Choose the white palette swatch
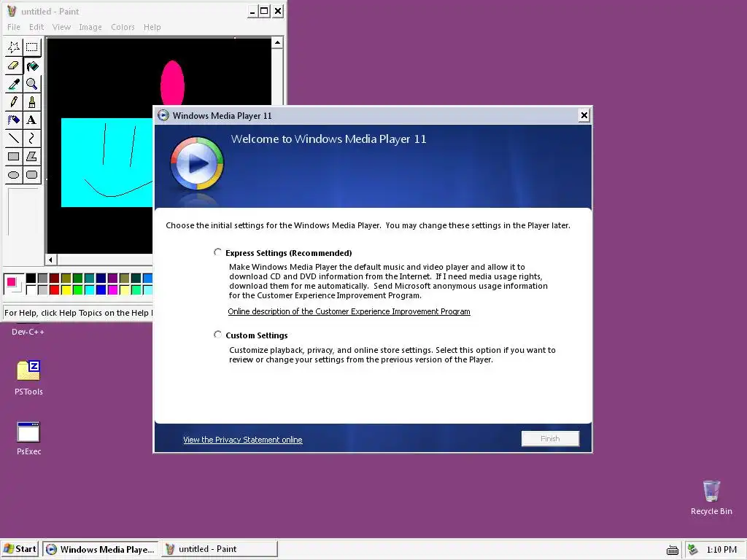The width and height of the screenshot is (747, 560). click(x=31, y=289)
